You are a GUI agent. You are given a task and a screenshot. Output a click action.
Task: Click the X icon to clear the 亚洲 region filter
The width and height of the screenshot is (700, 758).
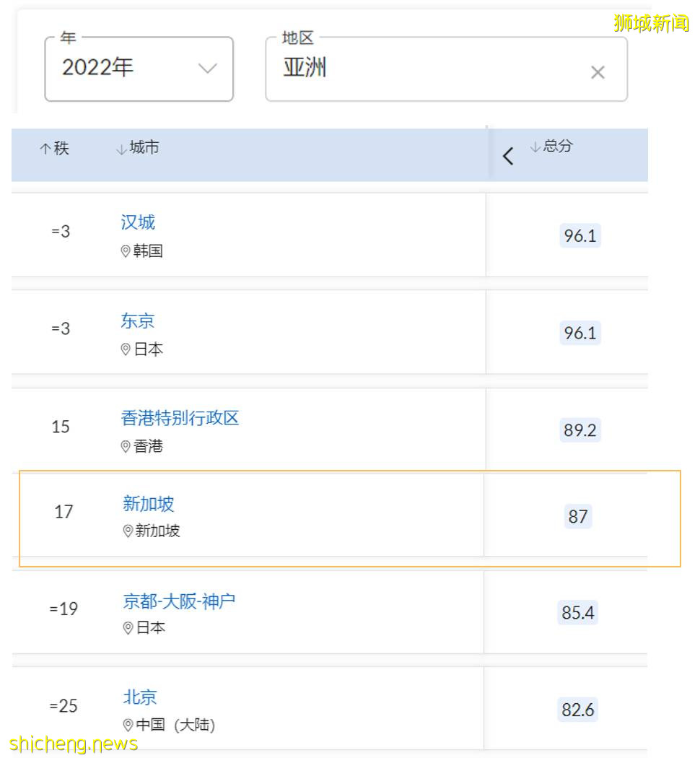[598, 71]
